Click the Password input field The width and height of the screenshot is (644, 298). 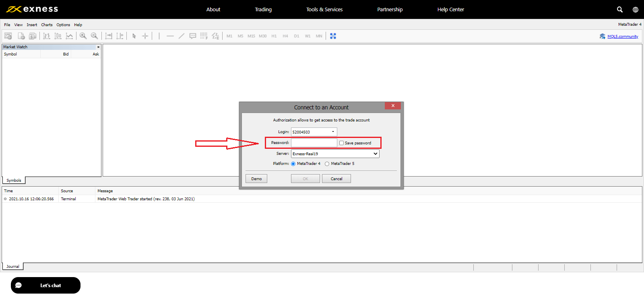pos(314,143)
